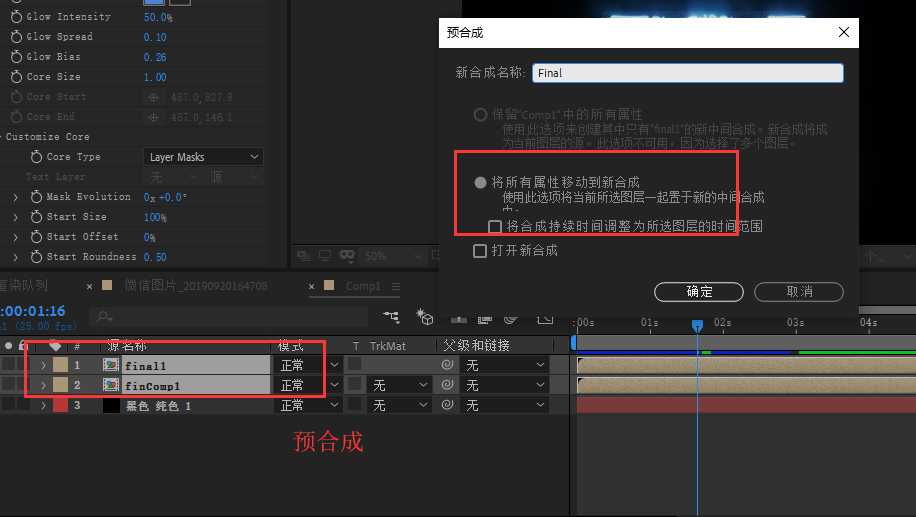Switch to the 渲染队列 tab
This screenshot has width=916, height=517.
(x=23, y=286)
